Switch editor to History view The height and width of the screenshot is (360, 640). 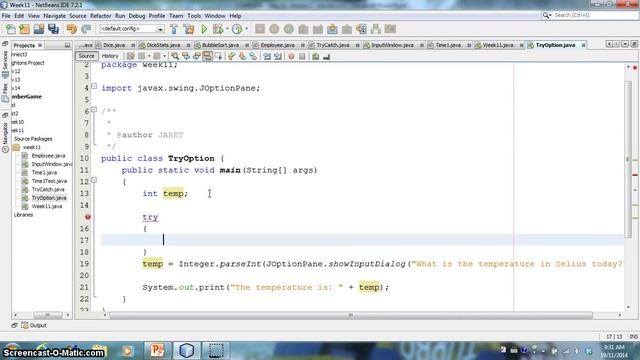[110, 56]
